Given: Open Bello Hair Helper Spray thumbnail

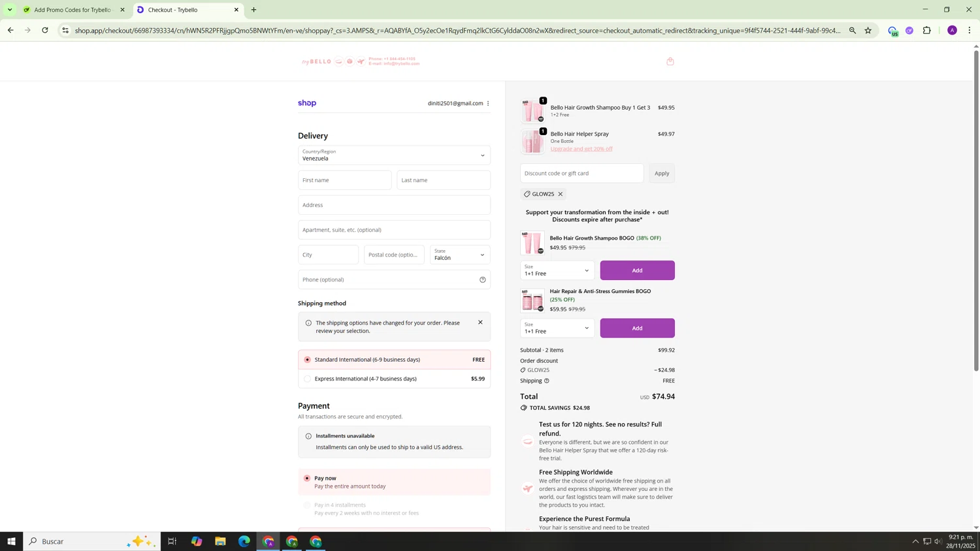Looking at the screenshot, I should pyautogui.click(x=532, y=141).
